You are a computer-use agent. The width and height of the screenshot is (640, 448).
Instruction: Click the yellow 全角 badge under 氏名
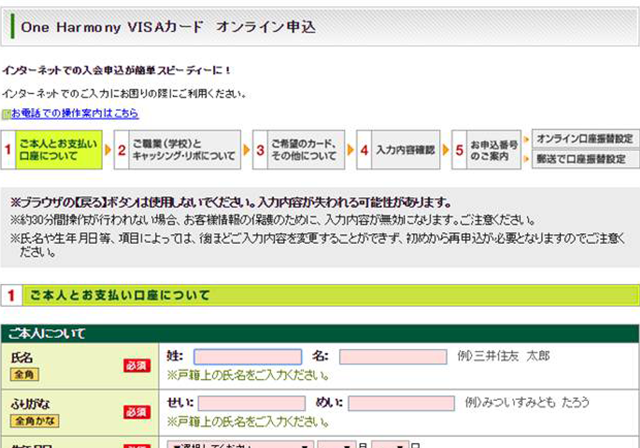[x=25, y=374]
